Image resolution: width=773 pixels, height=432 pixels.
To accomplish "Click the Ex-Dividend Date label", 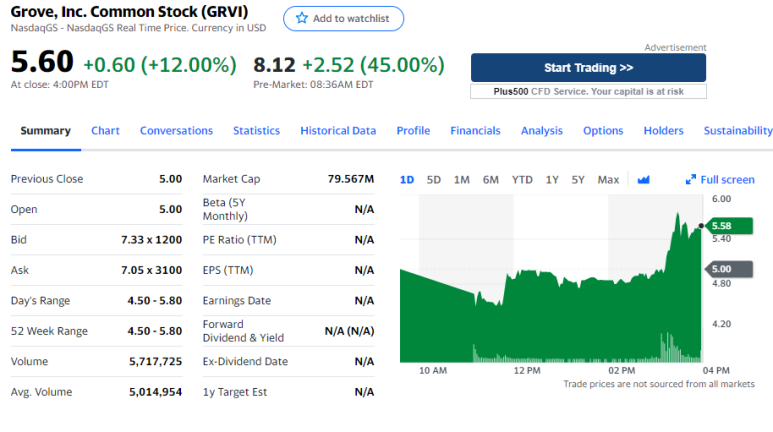I will [x=245, y=361].
